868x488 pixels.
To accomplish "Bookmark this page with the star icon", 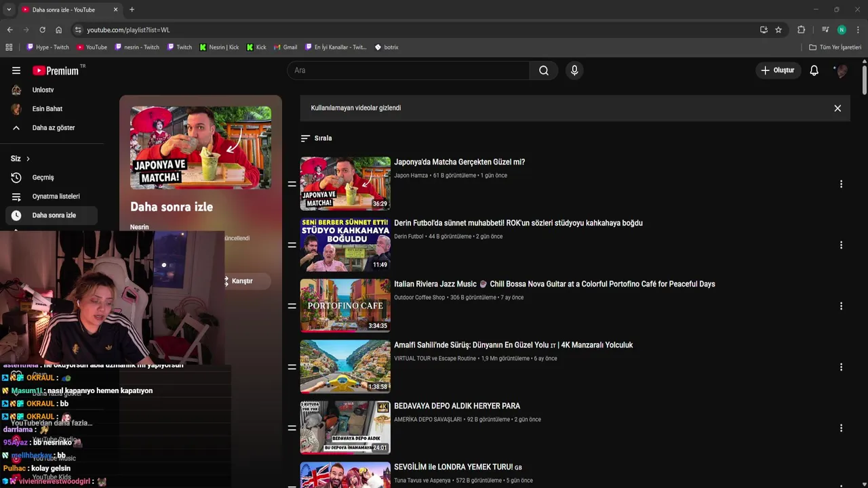I will coord(778,30).
